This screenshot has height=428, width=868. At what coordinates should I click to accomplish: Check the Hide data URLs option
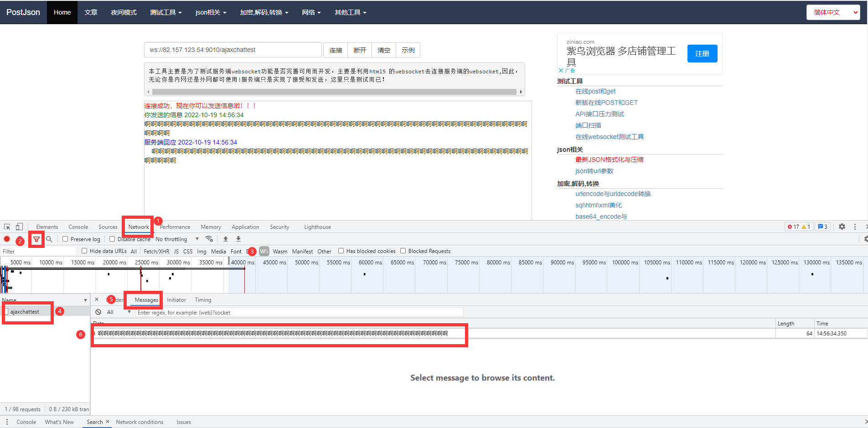point(84,251)
